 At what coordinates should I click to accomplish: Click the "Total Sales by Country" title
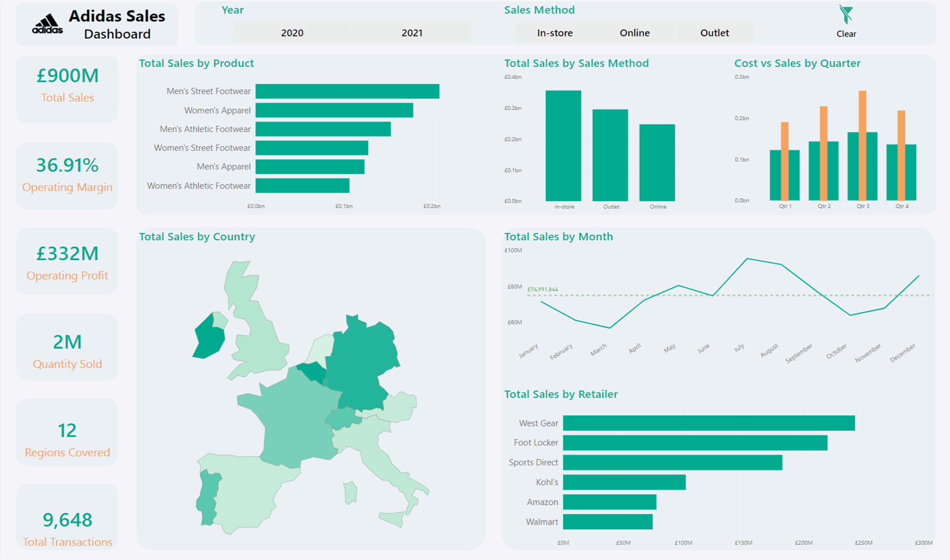click(197, 236)
